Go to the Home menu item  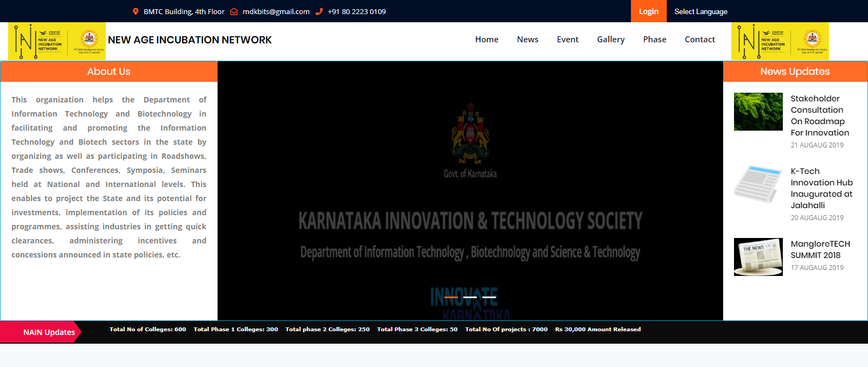(487, 40)
